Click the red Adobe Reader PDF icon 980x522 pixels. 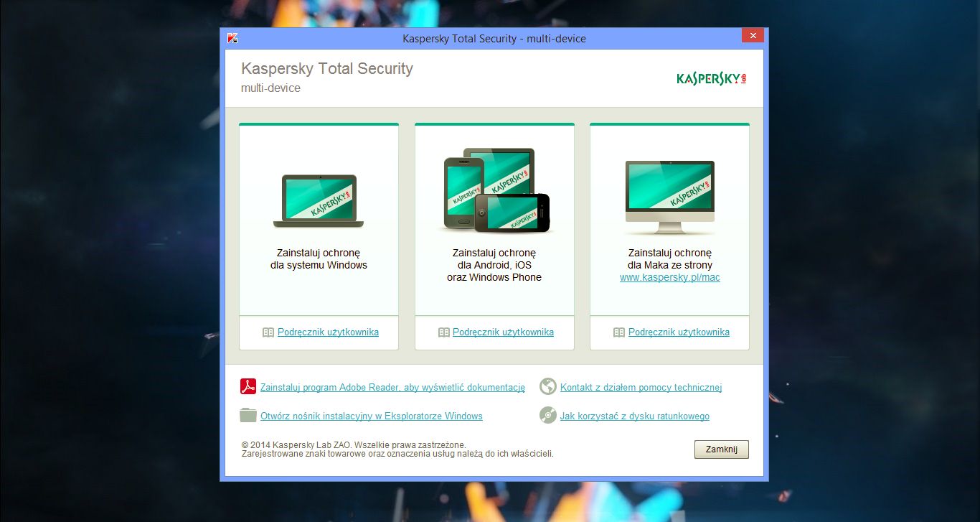pyautogui.click(x=248, y=387)
